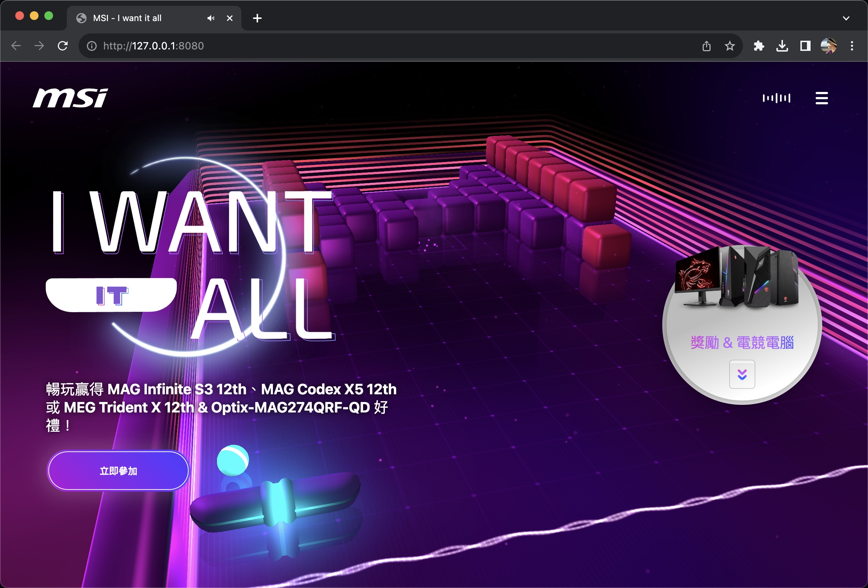This screenshot has width=868, height=588.
Task: Toggle the browser side panel
Action: click(805, 46)
